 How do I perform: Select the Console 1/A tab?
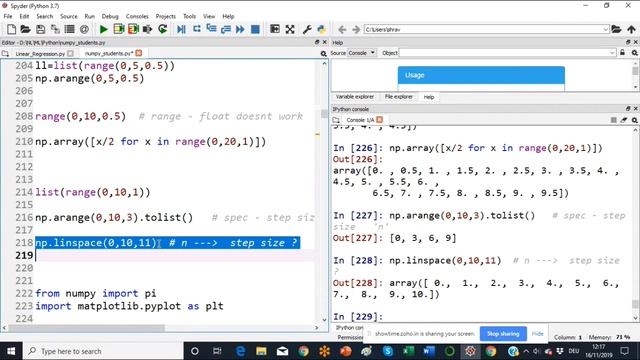point(360,120)
